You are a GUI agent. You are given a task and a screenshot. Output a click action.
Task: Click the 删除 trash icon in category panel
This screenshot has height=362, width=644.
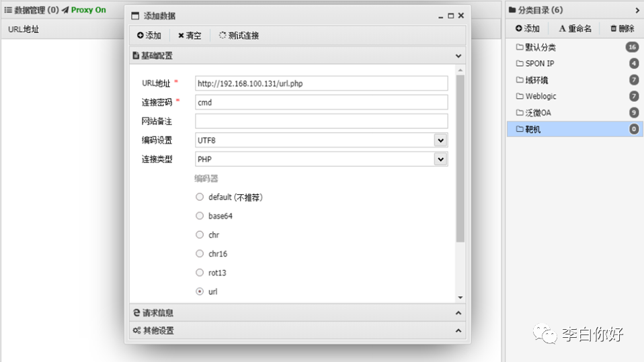point(613,28)
